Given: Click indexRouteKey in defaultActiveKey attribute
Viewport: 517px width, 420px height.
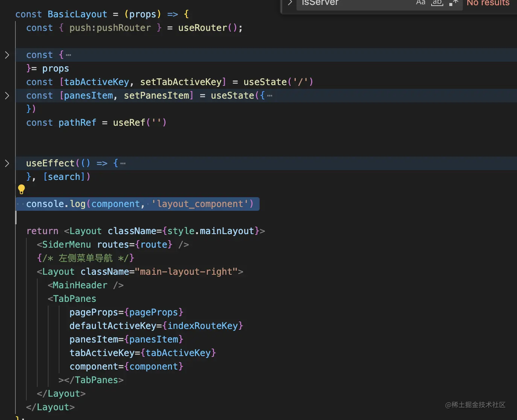Looking at the screenshot, I should click(x=203, y=326).
